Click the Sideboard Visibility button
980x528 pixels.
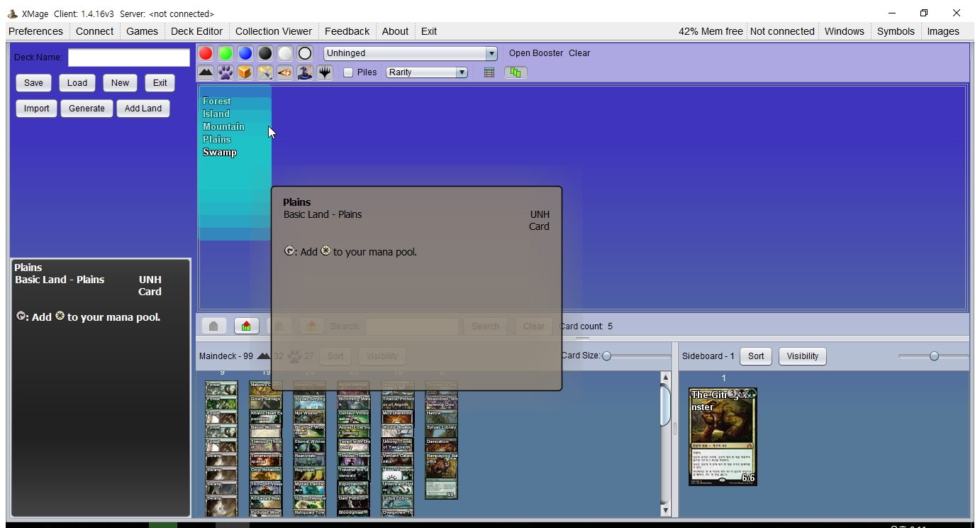tap(803, 356)
